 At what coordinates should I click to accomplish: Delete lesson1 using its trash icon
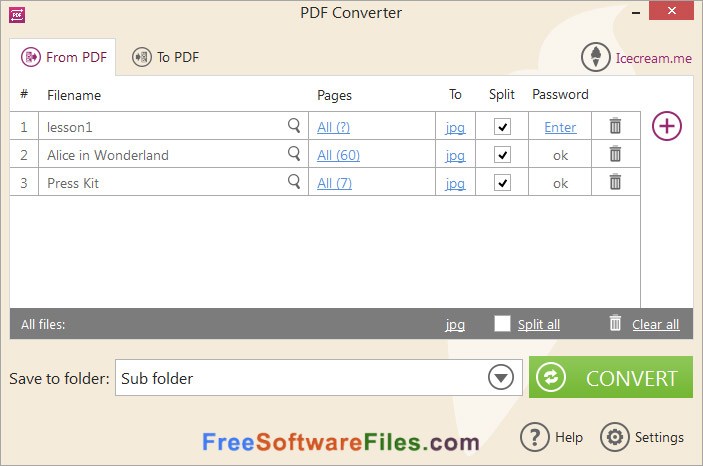coord(615,126)
